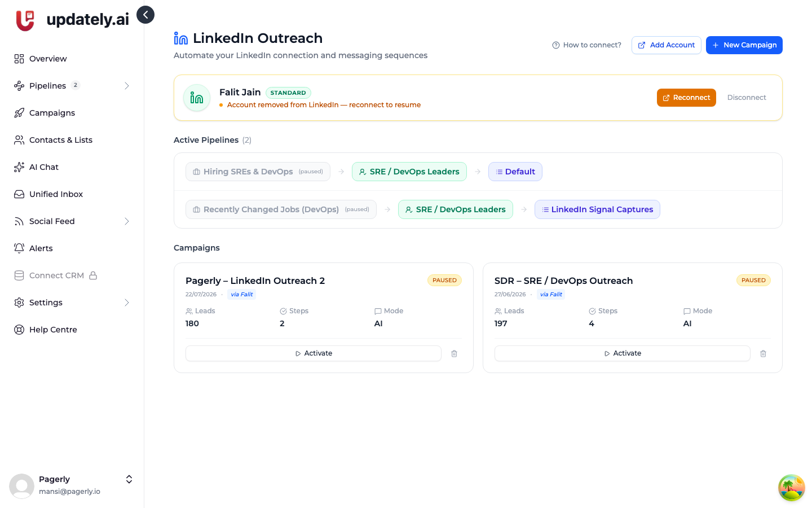Open the Overview dashboard icon
The height and width of the screenshot is (508, 812).
(19, 59)
